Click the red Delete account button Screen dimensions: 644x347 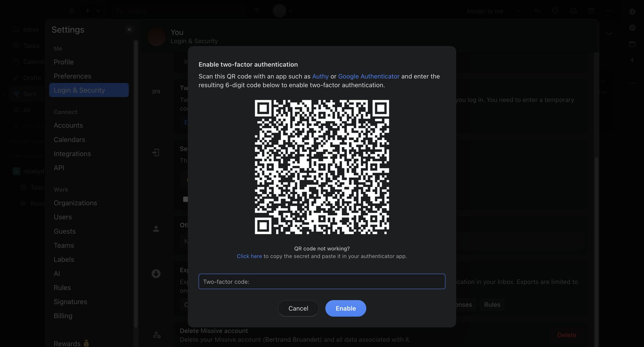click(x=567, y=335)
